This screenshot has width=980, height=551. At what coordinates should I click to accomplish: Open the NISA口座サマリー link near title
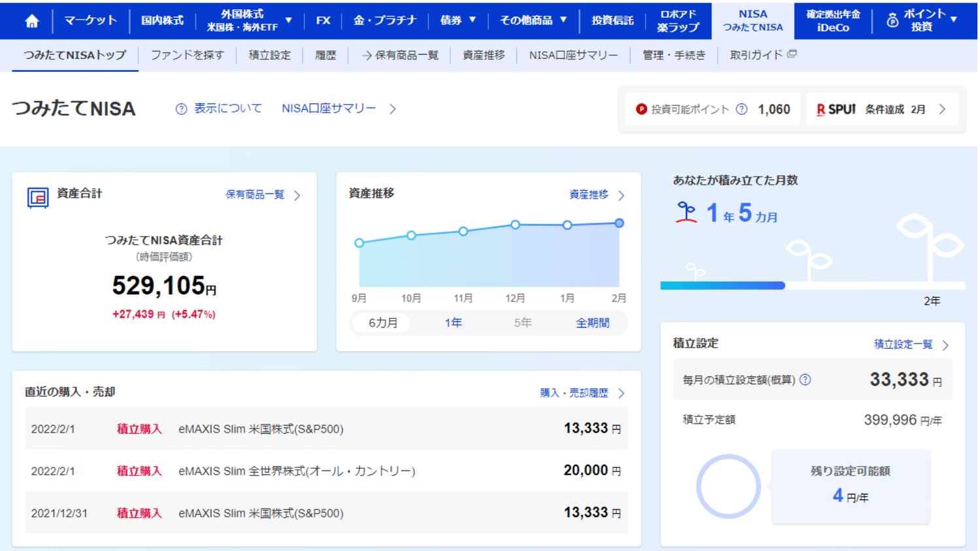pos(329,109)
